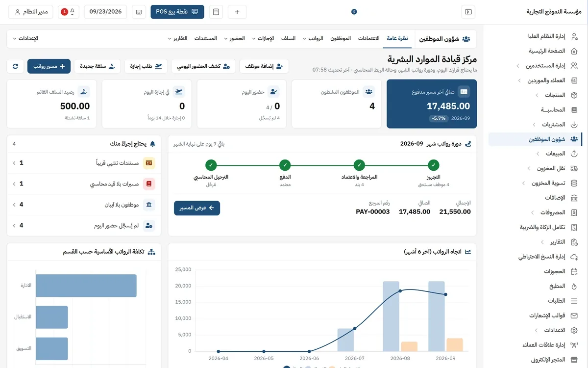Click عرض المسير button
This screenshot has height=368, width=588.
197,208
